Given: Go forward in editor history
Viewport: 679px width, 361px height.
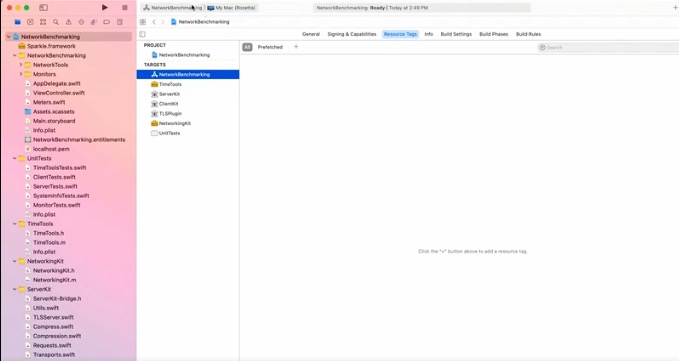Looking at the screenshot, I should click(163, 22).
